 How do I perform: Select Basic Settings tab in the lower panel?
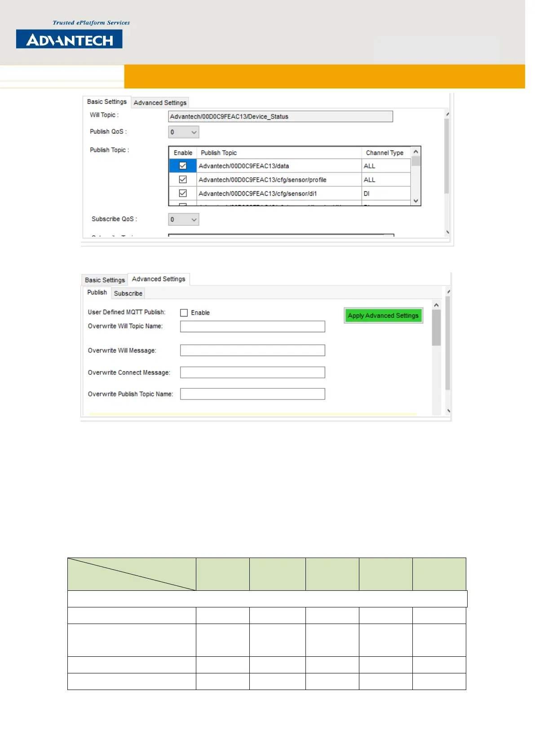point(105,280)
